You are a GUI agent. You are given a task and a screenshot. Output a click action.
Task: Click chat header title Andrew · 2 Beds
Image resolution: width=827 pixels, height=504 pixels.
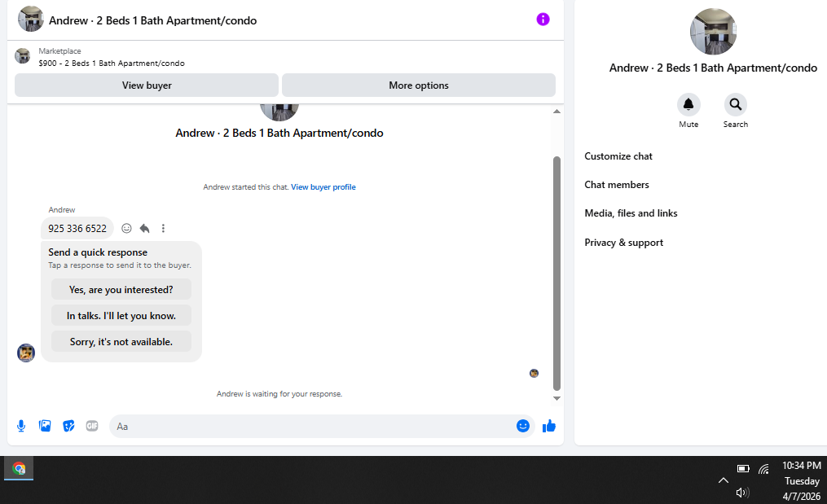(x=153, y=20)
